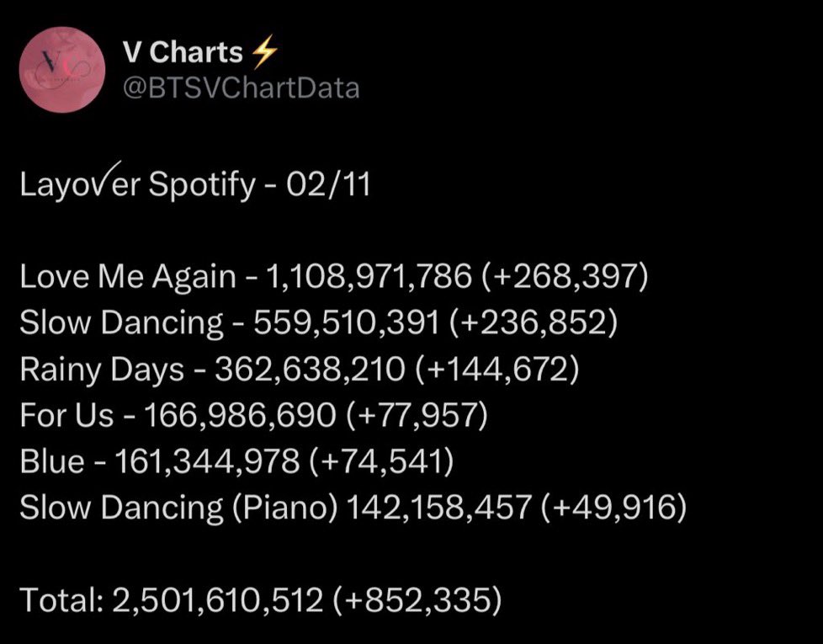Click the +144,672 daily increase figure
The height and width of the screenshot is (644, 823).
click(x=497, y=369)
